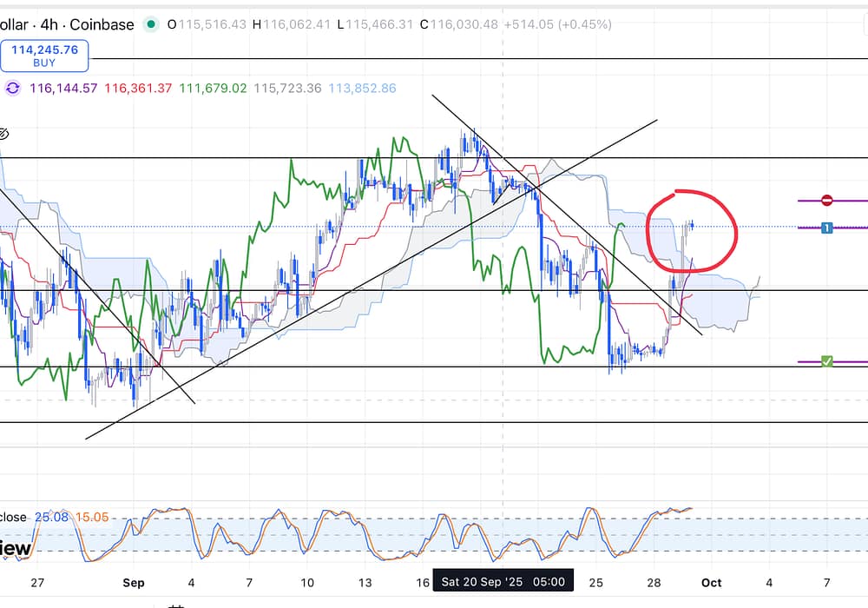The height and width of the screenshot is (608, 868).
Task: Click the purple indicator refresh icon
Action: pyautogui.click(x=13, y=88)
